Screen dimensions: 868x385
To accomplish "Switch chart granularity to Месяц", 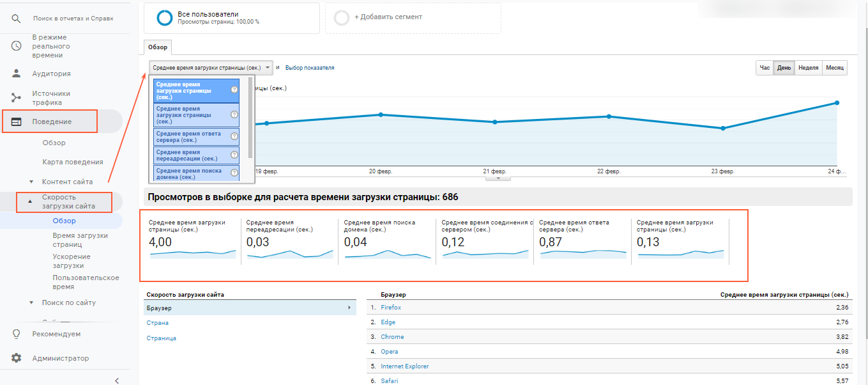I will (x=834, y=68).
